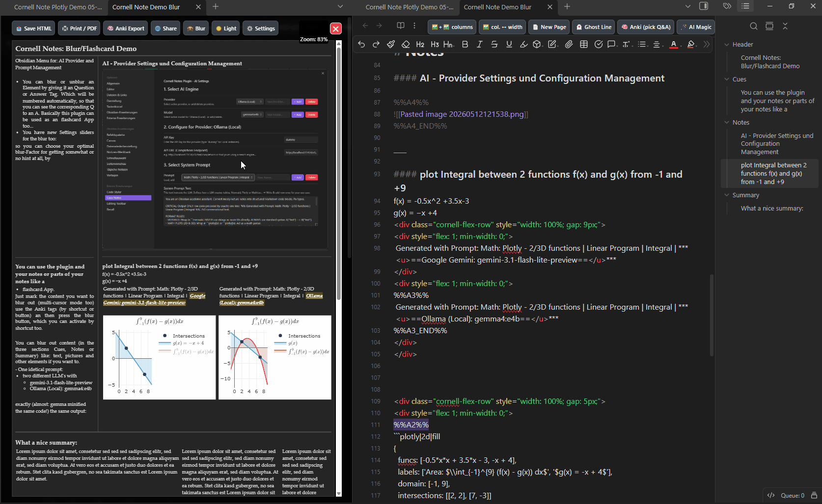
Task: Collapse the Header section in the outline
Action: (727, 45)
